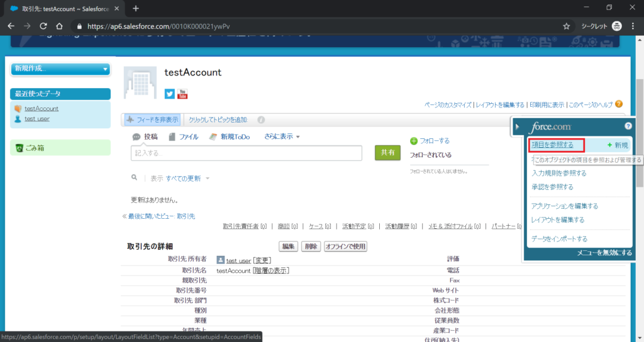Viewport: 644px width, 342px height.
Task: Click the 共有 share button
Action: 387,152
